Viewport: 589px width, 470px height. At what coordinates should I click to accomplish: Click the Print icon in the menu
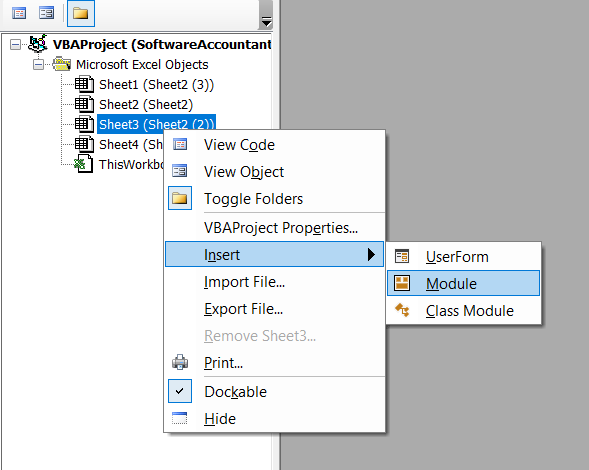click(180, 362)
